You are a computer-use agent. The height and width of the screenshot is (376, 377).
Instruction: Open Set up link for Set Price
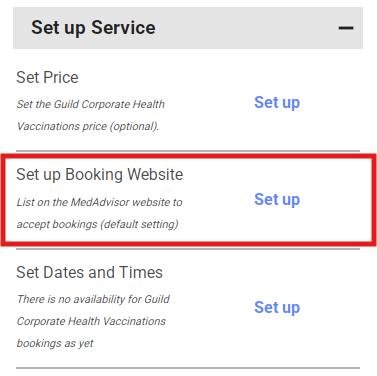(x=277, y=103)
